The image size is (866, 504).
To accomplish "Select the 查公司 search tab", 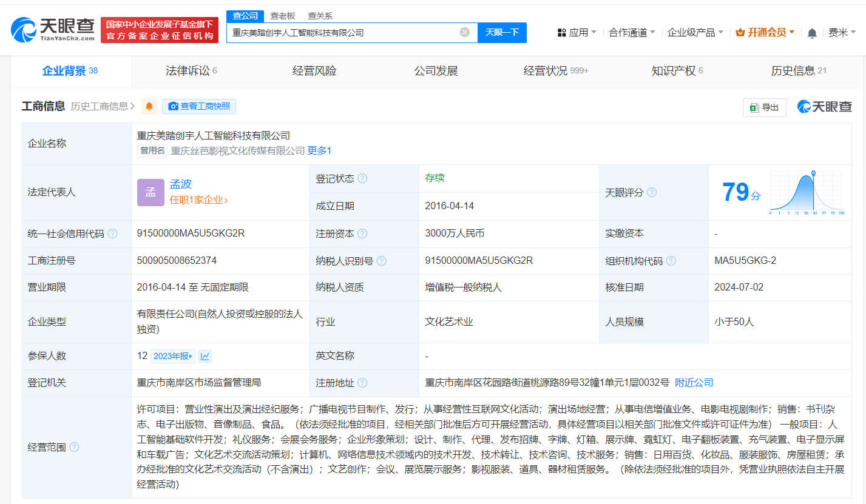I will pyautogui.click(x=245, y=16).
